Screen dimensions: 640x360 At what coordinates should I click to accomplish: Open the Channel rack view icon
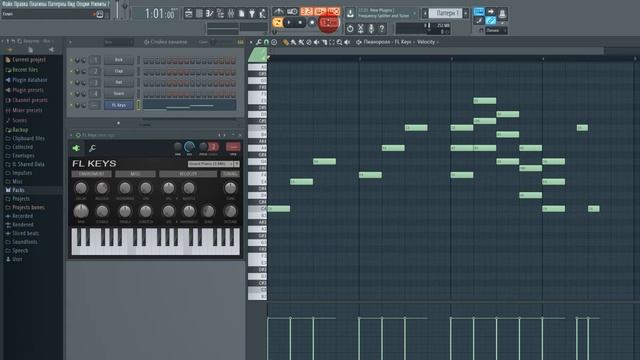(x=199, y=13)
